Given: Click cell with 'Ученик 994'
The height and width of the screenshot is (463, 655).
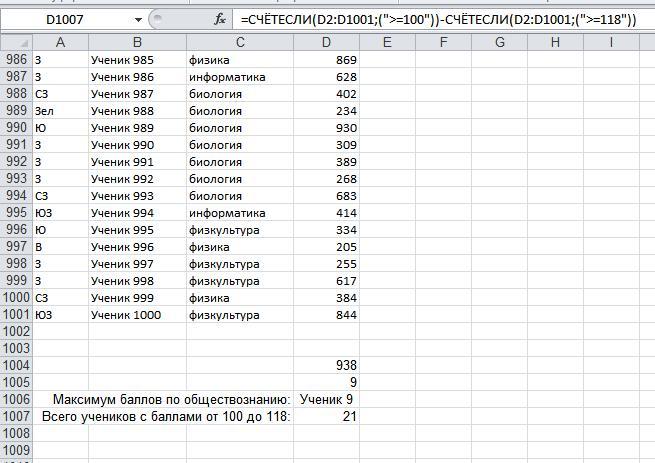Looking at the screenshot, I should pyautogui.click(x=137, y=213).
